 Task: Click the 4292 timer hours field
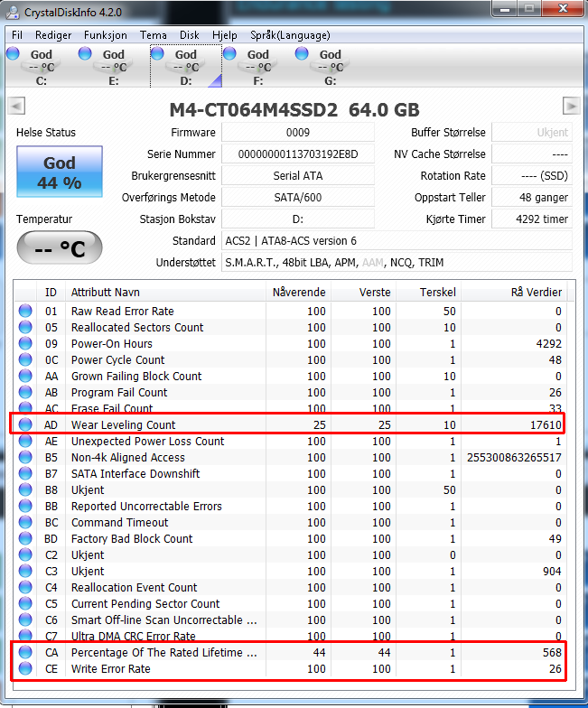pyautogui.click(x=531, y=219)
